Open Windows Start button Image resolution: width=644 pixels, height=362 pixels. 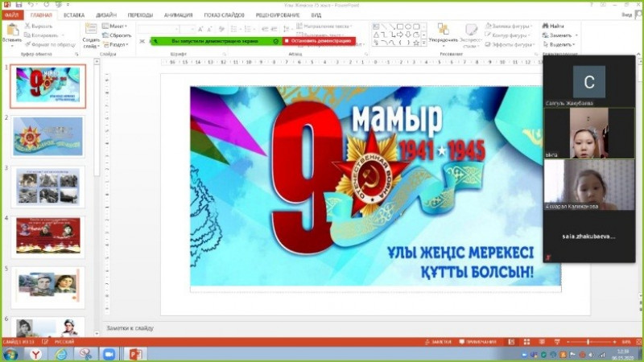click(10, 354)
